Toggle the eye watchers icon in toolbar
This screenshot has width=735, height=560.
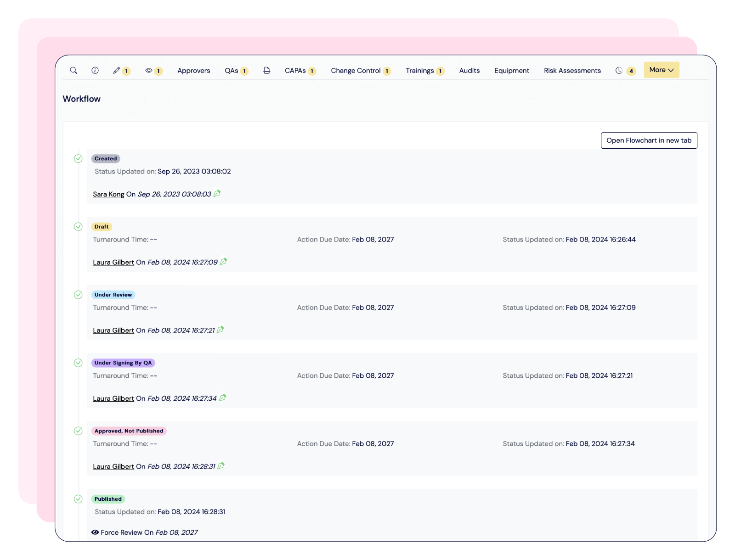pos(149,70)
